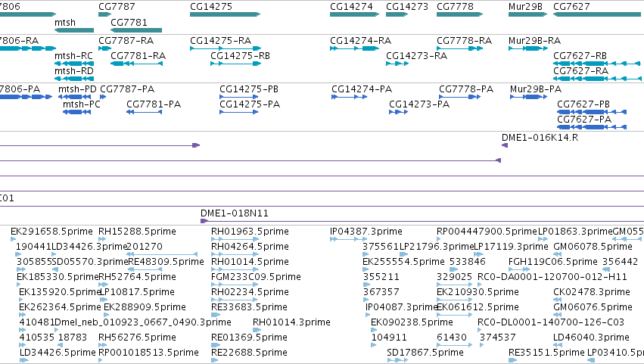644x364 pixels.
Task: Click EST SD17867.5prime
Action: (425, 353)
